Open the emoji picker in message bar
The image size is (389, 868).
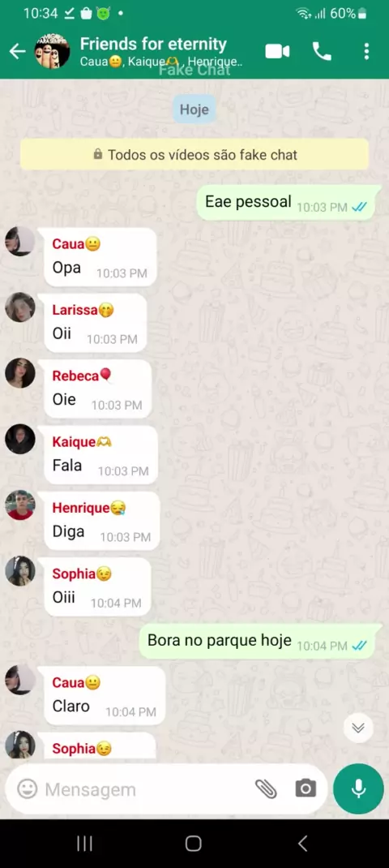tap(27, 789)
